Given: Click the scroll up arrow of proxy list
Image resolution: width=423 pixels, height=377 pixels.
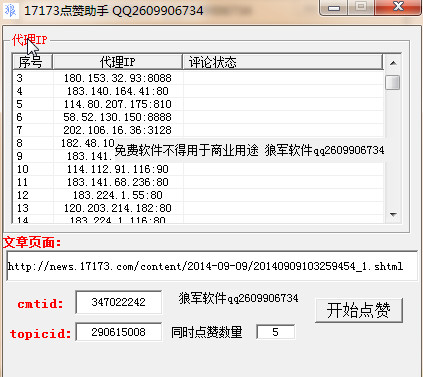Looking at the screenshot, I should 393,63.
